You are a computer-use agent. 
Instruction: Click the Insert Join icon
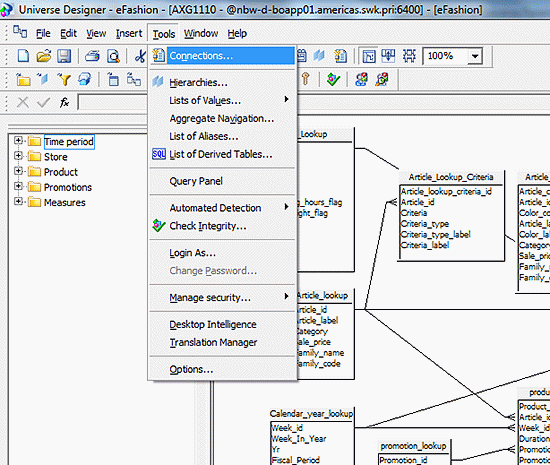tap(134, 80)
